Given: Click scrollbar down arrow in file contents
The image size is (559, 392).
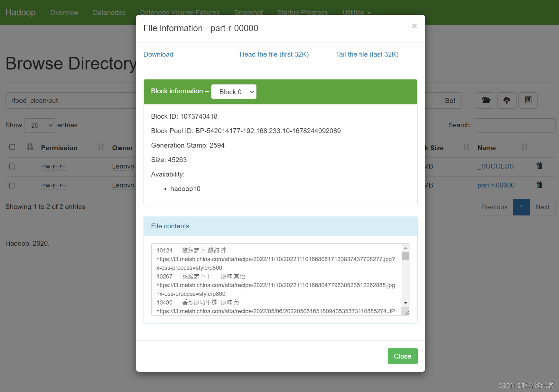Looking at the screenshot, I should click(x=406, y=303).
